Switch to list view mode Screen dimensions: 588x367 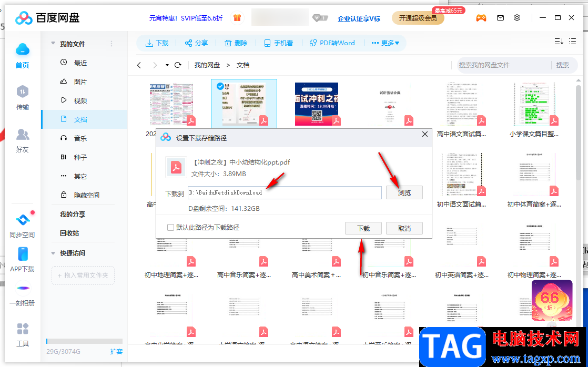pyautogui.click(x=573, y=41)
